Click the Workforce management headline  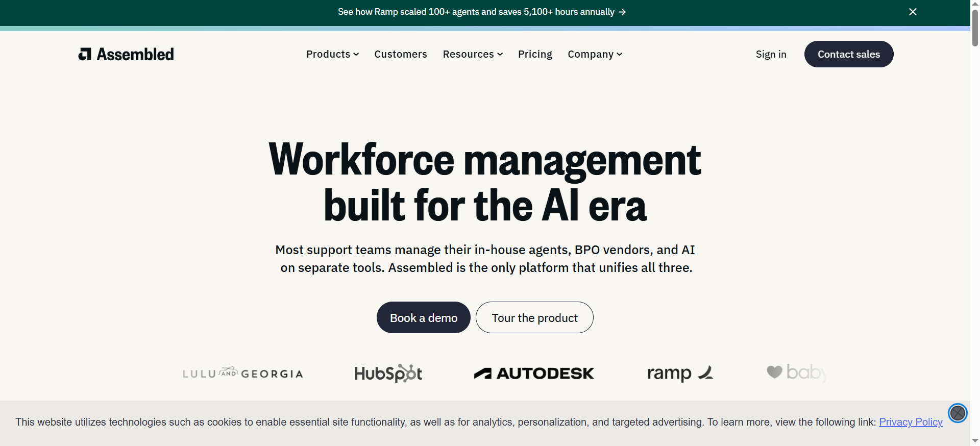click(x=485, y=182)
